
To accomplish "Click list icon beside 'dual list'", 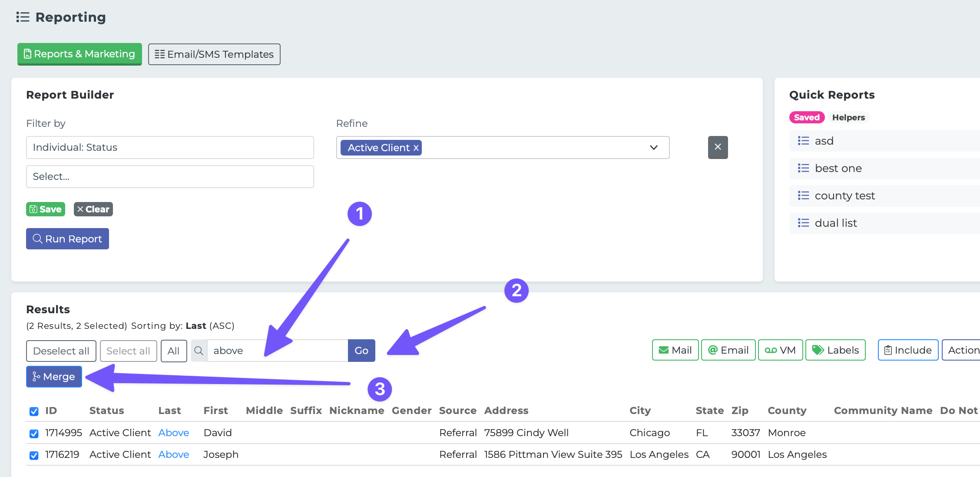I will [803, 223].
